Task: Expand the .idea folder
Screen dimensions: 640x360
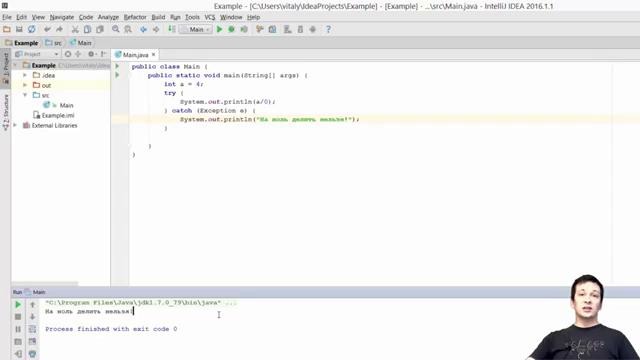Action: click(25, 75)
